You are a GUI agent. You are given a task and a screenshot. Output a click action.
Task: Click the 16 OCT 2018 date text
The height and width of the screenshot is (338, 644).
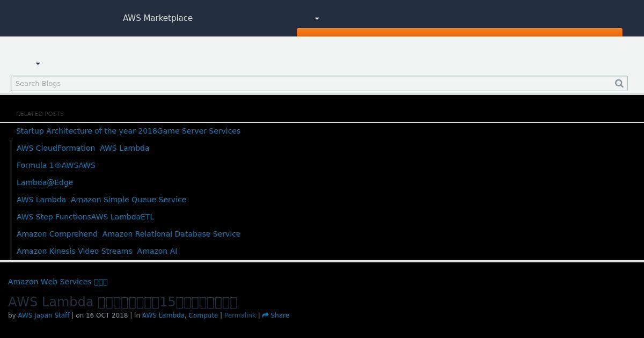107,315
